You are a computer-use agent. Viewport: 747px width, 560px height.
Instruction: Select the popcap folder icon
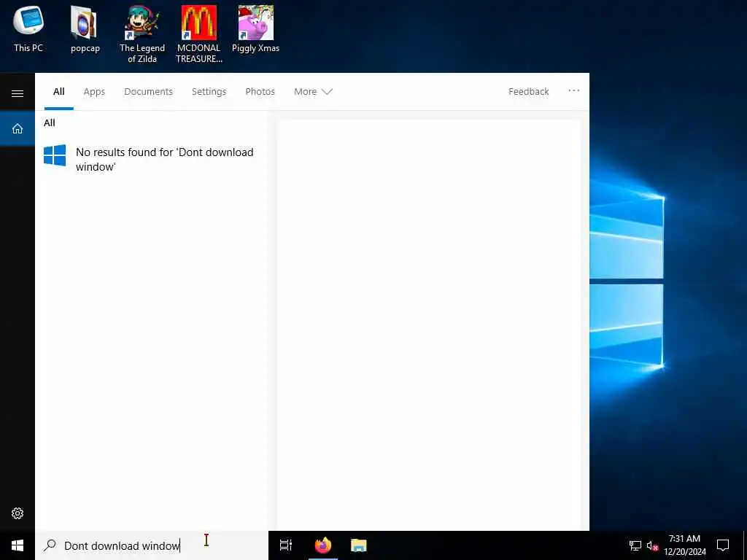pyautogui.click(x=85, y=28)
